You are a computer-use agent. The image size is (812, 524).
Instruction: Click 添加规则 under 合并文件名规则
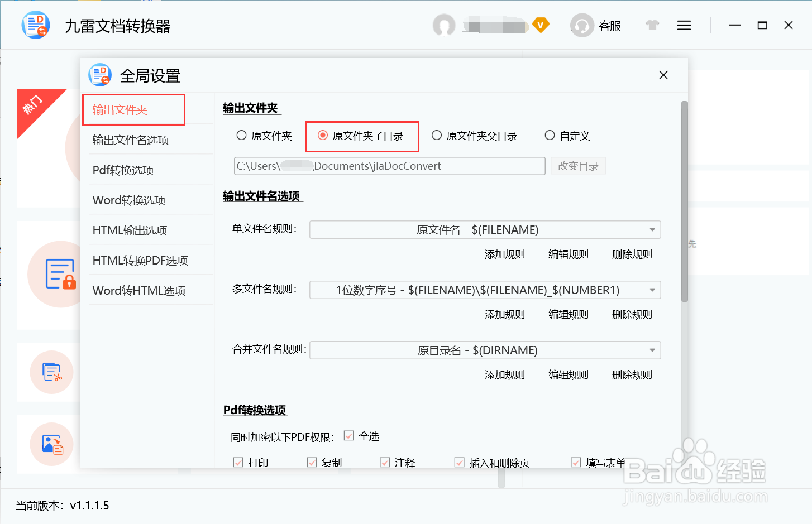coord(505,375)
